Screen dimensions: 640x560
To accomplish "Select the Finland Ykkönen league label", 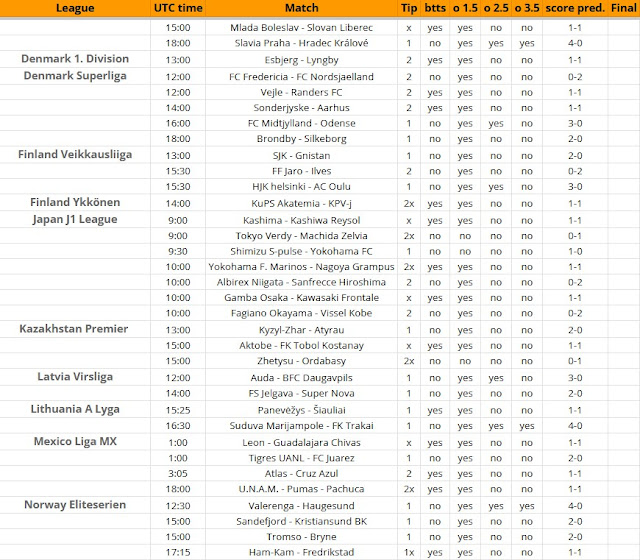I will click(x=75, y=202).
